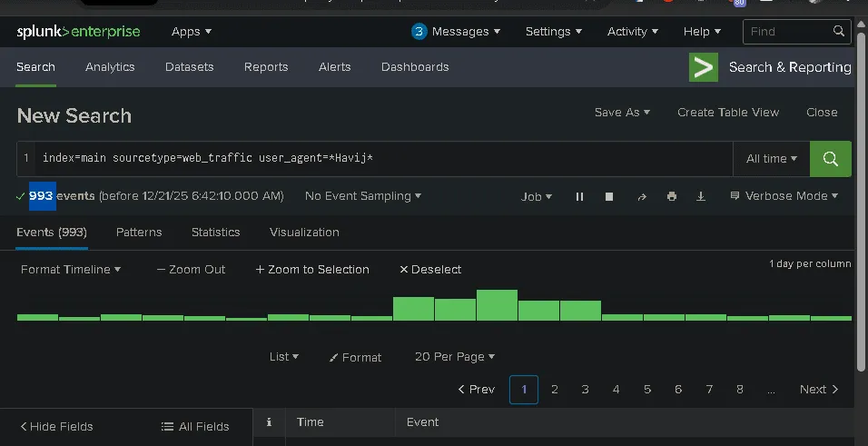Open the No Event Sampling dropdown
868x446 pixels.
(363, 196)
